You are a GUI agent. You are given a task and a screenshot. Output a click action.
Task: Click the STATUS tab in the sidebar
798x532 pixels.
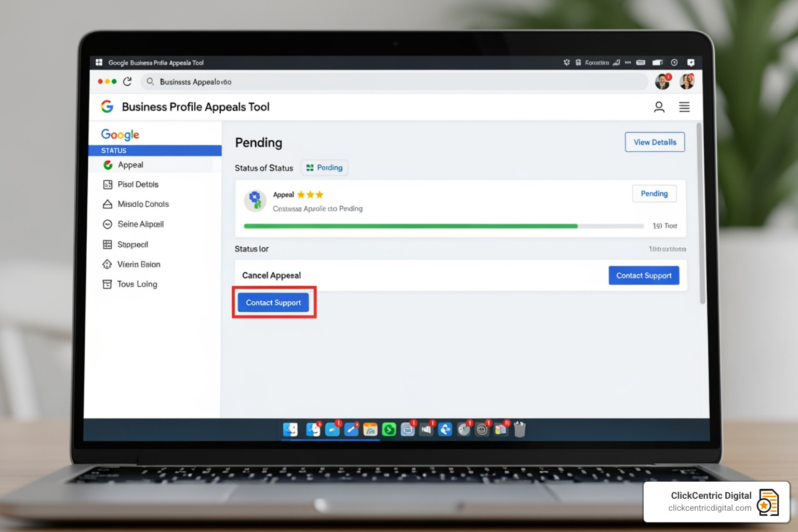click(x=155, y=150)
